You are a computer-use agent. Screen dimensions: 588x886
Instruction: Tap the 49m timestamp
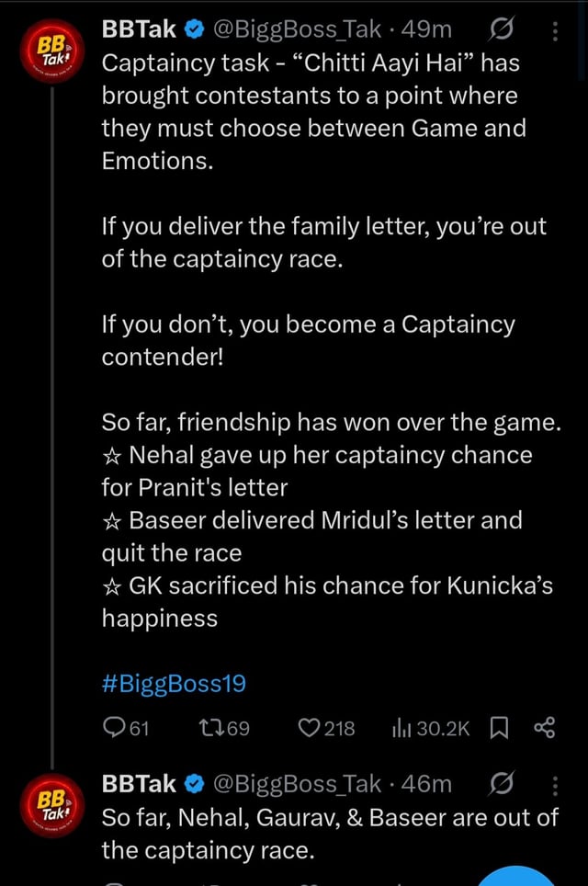(427, 31)
